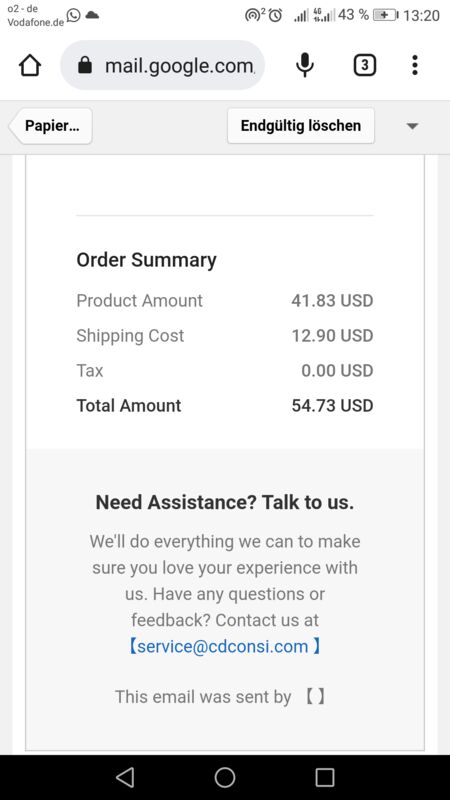Tap the Android back navigation button
450x800 pixels.
[125, 777]
